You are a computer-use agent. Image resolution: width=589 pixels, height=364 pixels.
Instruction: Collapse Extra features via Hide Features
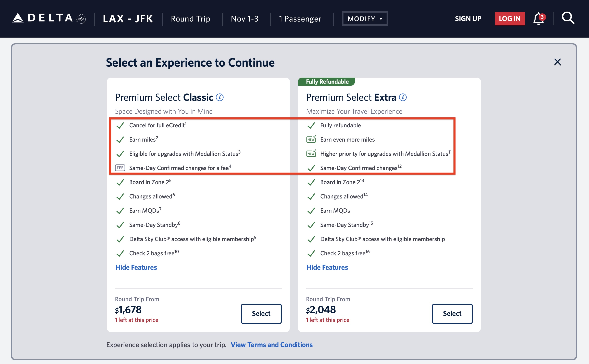[x=327, y=268]
